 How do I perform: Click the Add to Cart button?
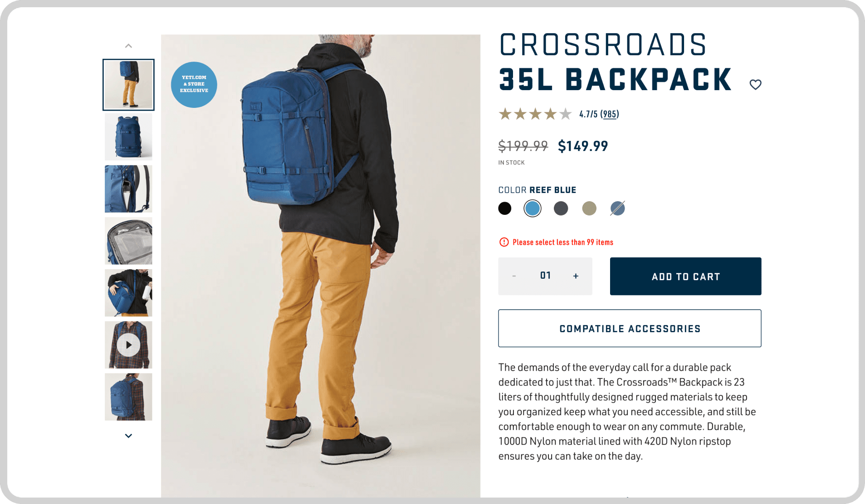(685, 276)
